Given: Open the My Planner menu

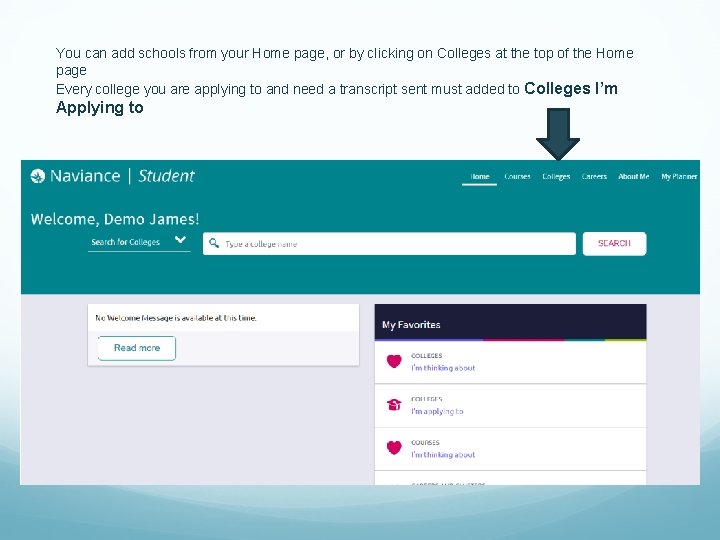Looking at the screenshot, I should point(679,176).
